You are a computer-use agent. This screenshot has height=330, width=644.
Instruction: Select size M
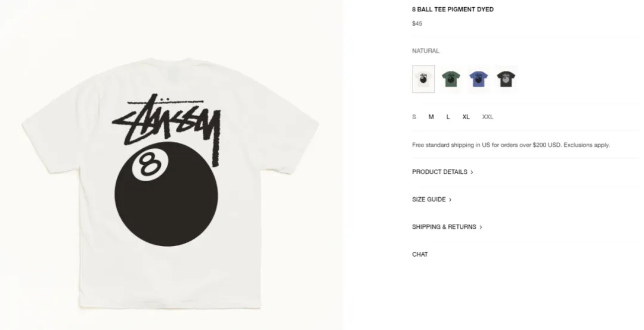(x=431, y=117)
